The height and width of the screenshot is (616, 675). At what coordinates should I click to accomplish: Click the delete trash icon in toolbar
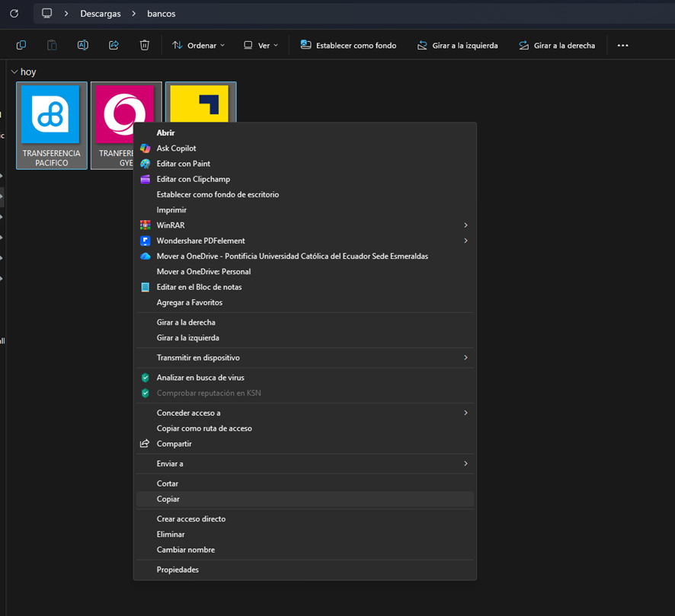[145, 45]
